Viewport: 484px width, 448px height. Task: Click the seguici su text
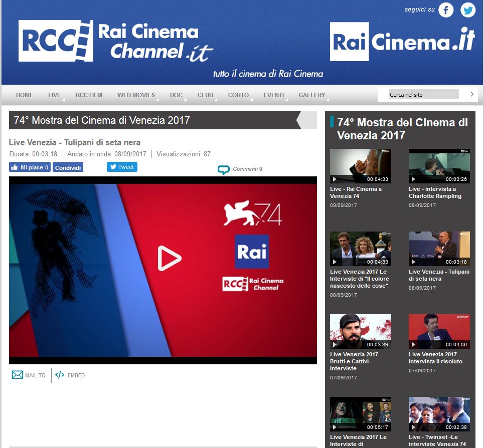[419, 10]
